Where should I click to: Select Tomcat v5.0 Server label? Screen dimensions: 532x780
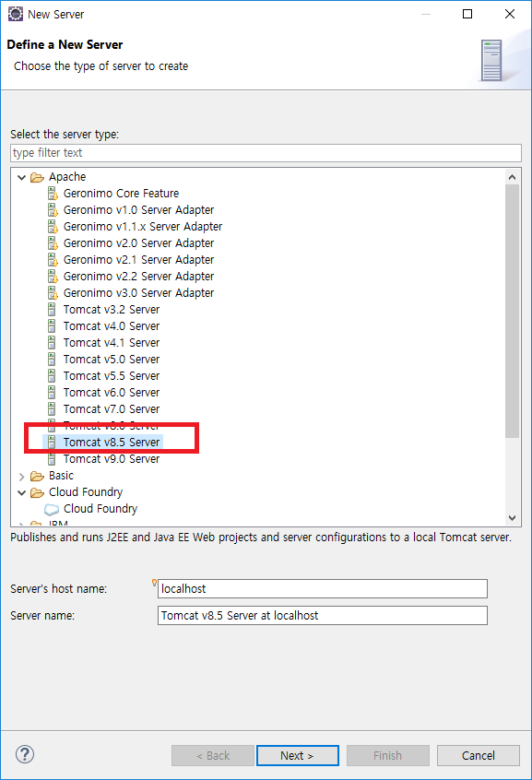pyautogui.click(x=112, y=360)
